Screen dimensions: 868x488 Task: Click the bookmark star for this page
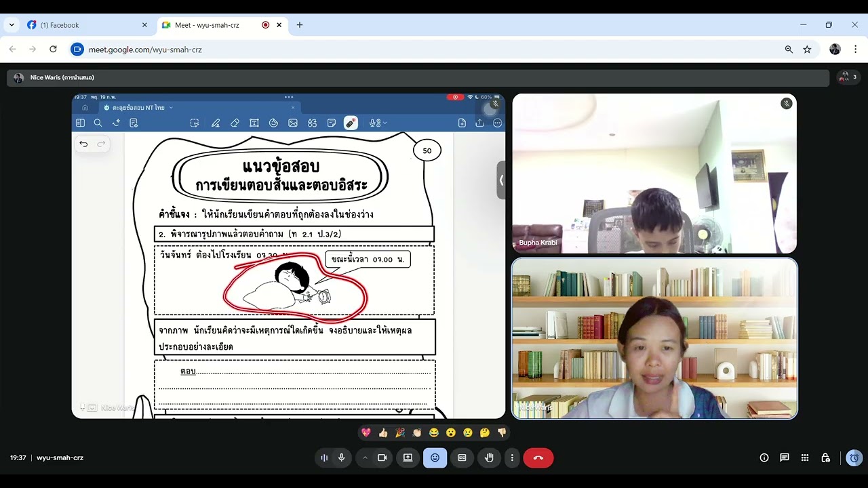807,49
